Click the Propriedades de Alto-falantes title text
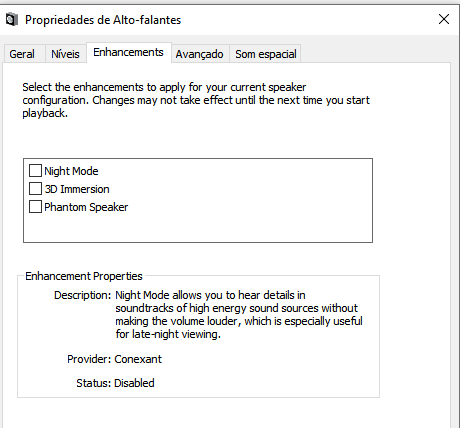The height and width of the screenshot is (428, 460). (x=103, y=20)
